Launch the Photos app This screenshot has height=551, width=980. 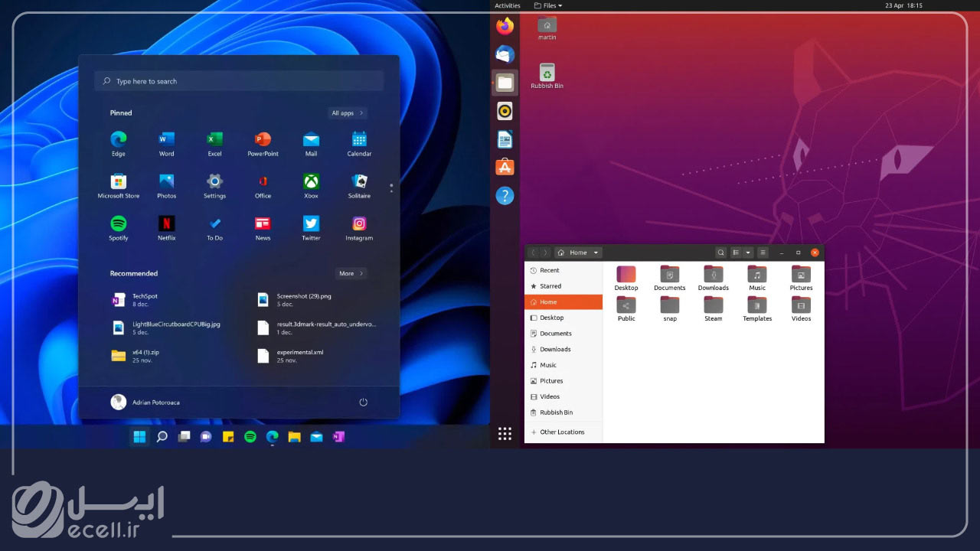point(166,185)
